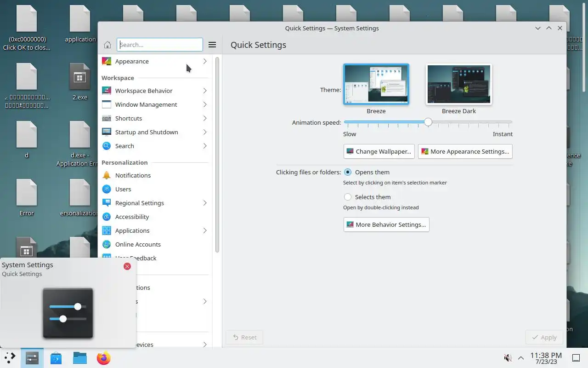Open More Behavior Settings
The image size is (588, 368).
386,224
